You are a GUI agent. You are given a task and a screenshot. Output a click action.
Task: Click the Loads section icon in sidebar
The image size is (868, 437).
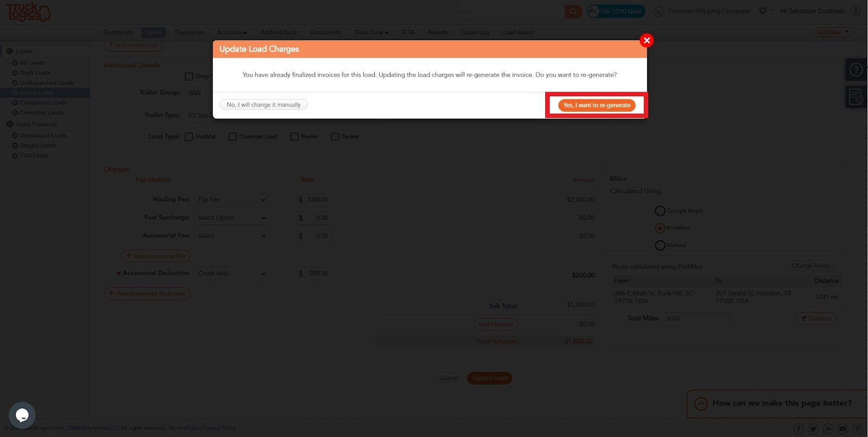pos(9,51)
